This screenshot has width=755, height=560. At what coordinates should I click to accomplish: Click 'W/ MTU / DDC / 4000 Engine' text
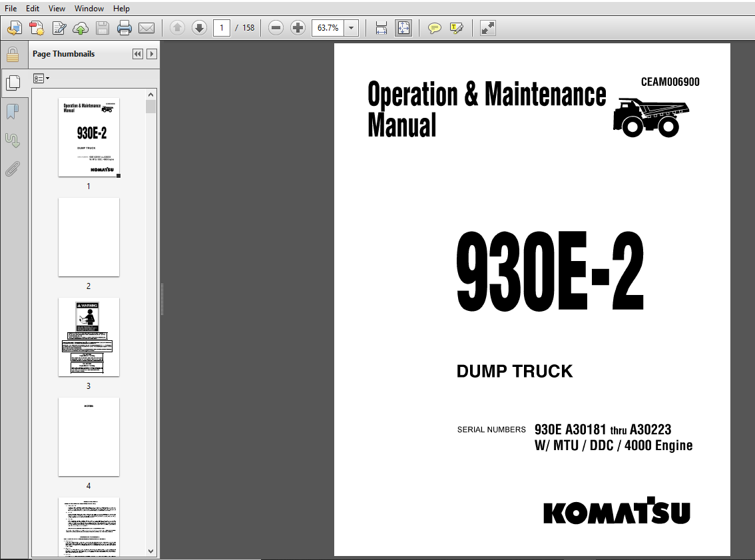[613, 445]
